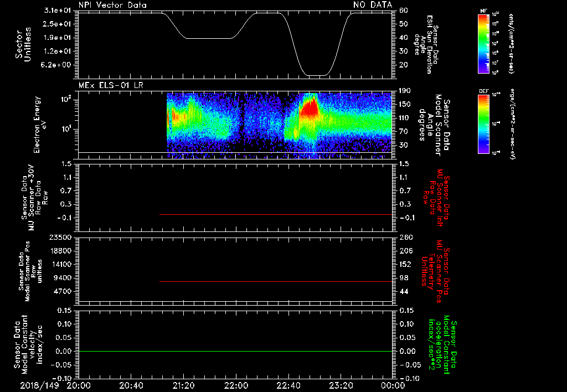Click the 22:40 time axis label
The height and width of the screenshot is (392, 567).
[288, 385]
